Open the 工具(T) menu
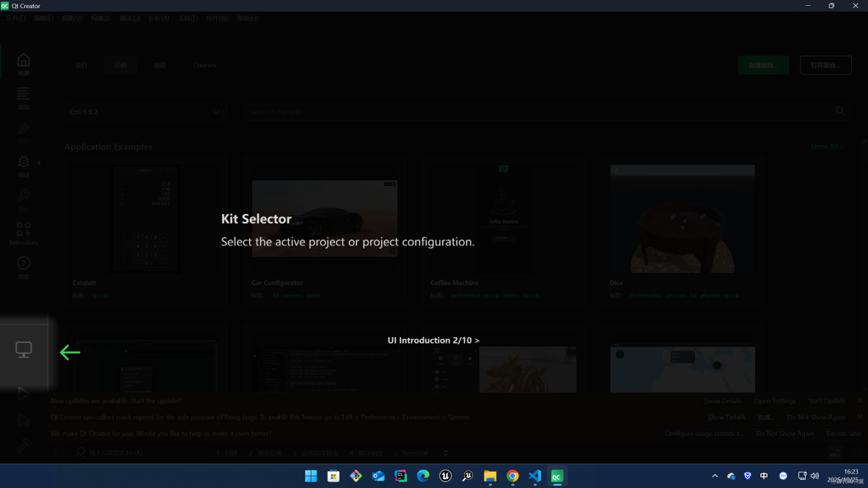 tap(188, 18)
